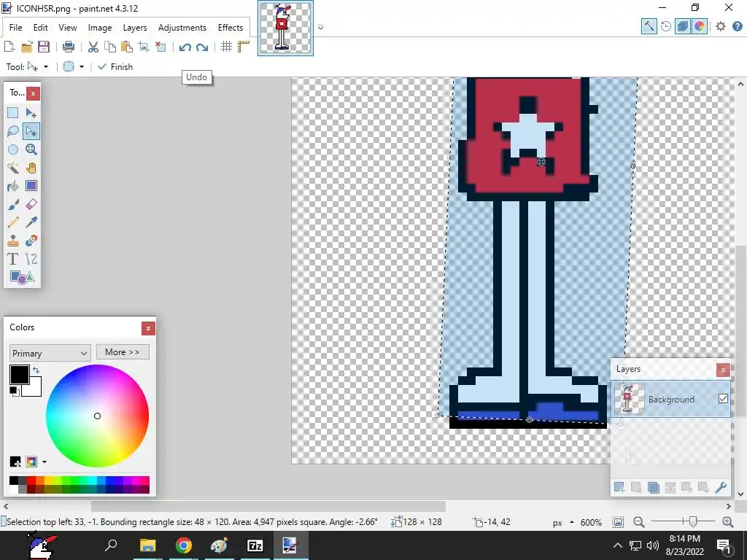747x560 pixels.
Task: Open the Layers menu
Action: [135, 28]
